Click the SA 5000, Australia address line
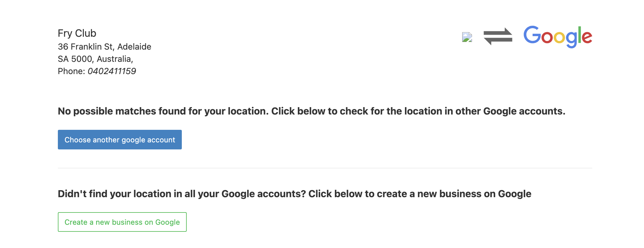The image size is (644, 248). point(95,59)
